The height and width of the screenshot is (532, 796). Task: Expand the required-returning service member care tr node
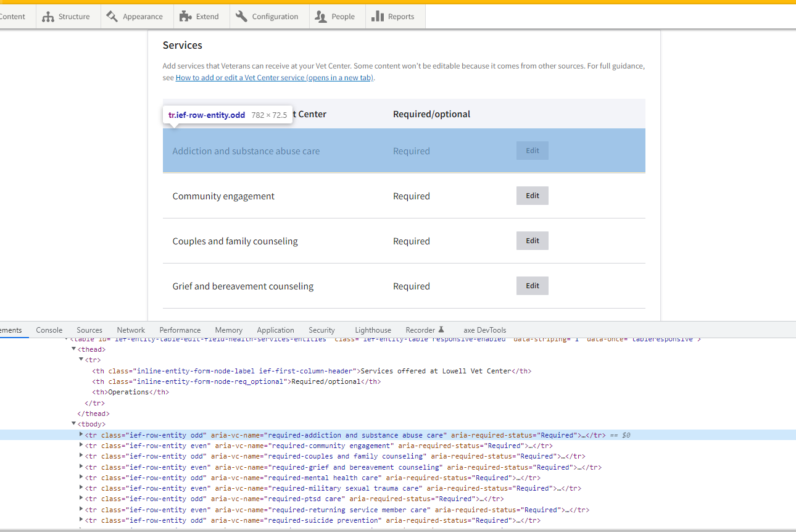81,510
